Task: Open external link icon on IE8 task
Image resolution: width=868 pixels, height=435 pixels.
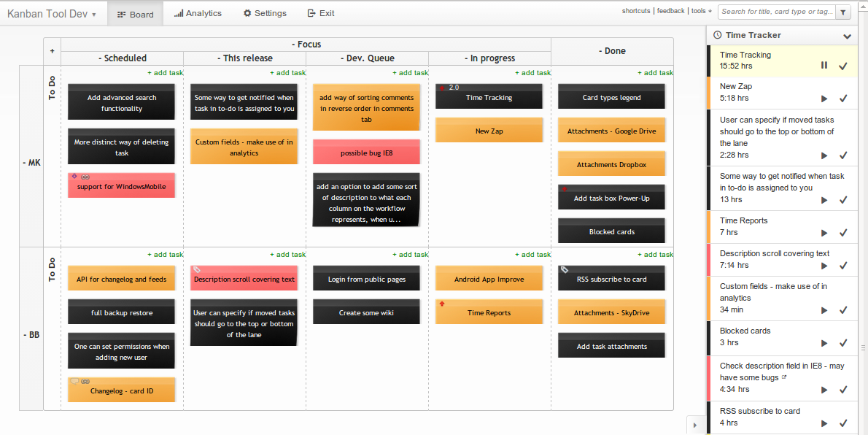Action: 784,378
